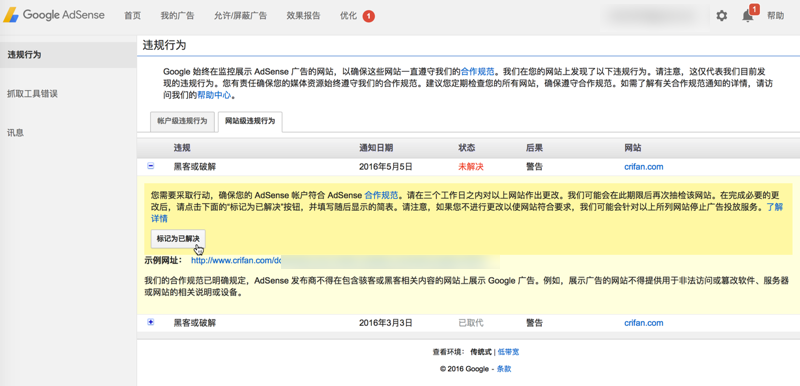The height and width of the screenshot is (386, 800).
Task: Open the settings gear icon
Action: point(721,16)
